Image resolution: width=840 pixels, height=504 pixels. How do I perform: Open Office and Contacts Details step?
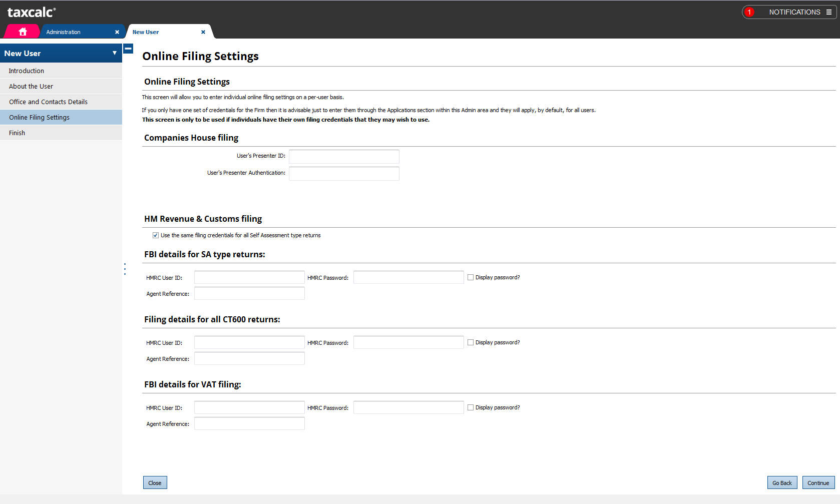(x=61, y=102)
